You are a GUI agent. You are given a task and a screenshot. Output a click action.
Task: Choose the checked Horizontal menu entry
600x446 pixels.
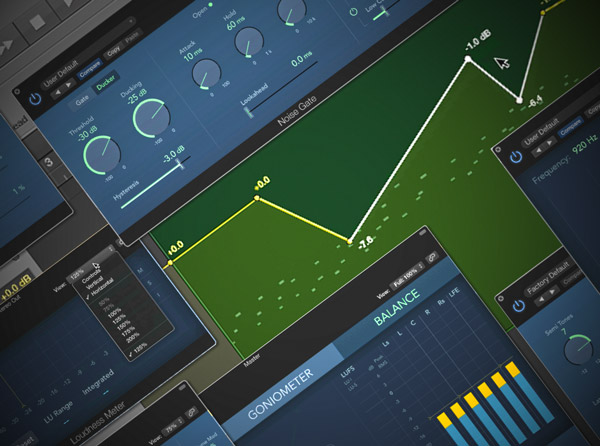101,288
